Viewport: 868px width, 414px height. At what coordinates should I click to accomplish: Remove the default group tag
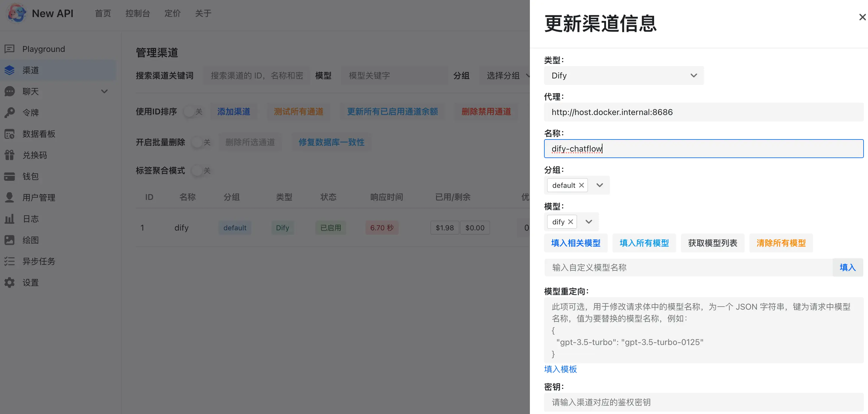click(581, 185)
